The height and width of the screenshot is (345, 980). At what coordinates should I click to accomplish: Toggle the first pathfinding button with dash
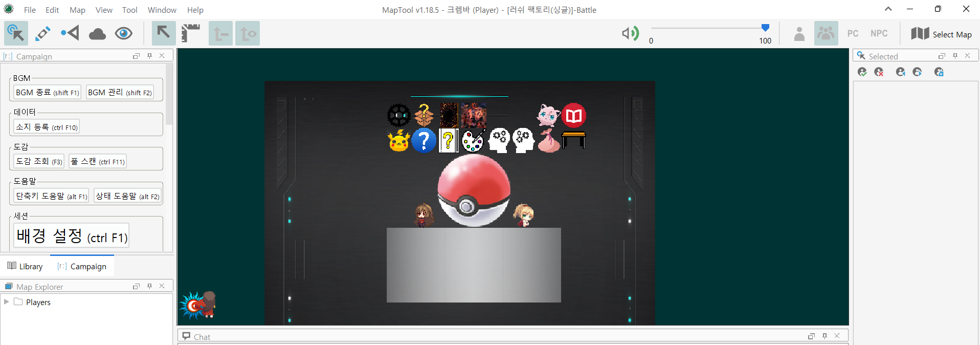(220, 33)
